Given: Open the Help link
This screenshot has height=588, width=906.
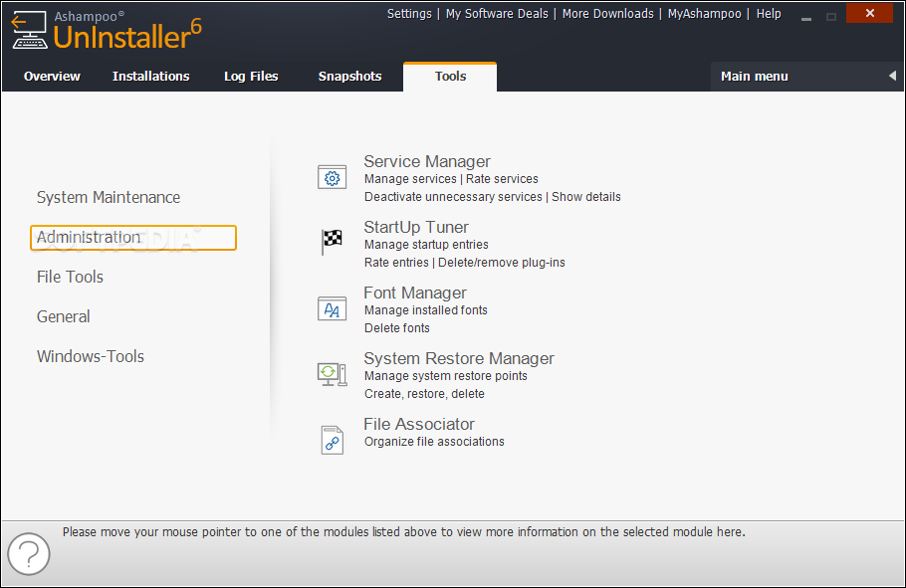Looking at the screenshot, I should [x=769, y=14].
